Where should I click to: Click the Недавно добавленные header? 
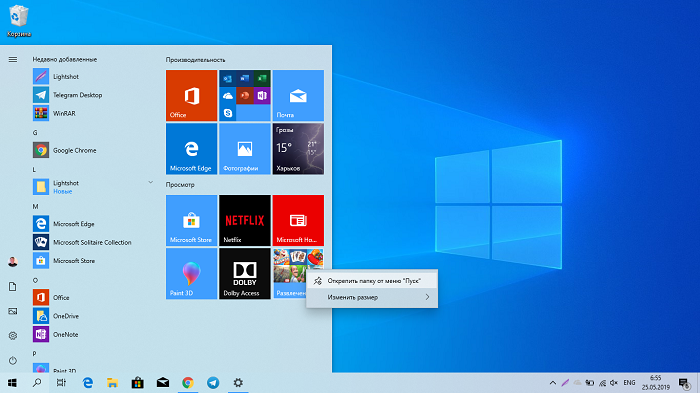65,59
